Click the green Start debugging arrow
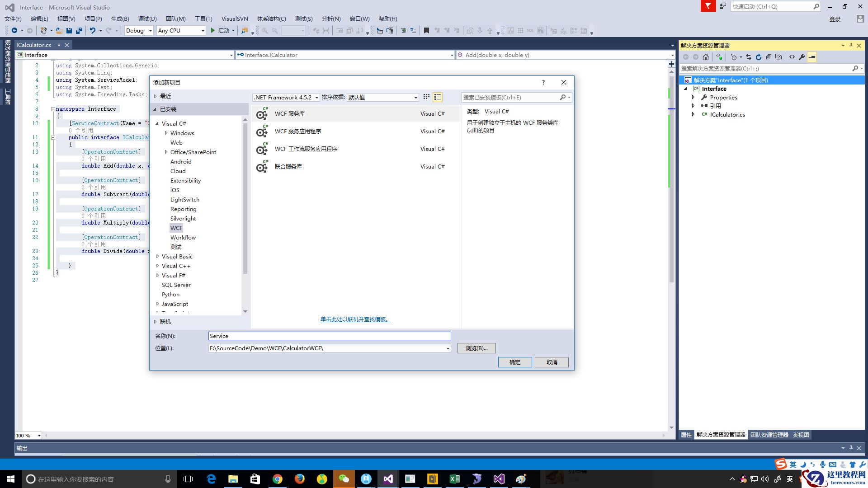The width and height of the screenshot is (868, 488). tap(212, 31)
